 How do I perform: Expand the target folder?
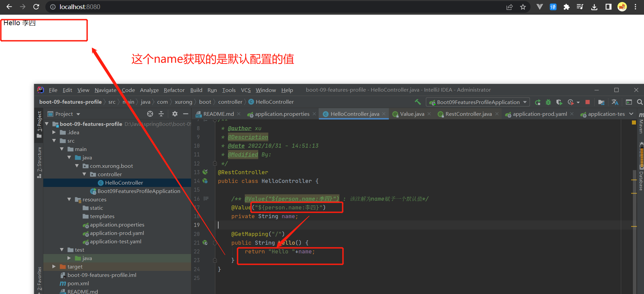(x=54, y=266)
